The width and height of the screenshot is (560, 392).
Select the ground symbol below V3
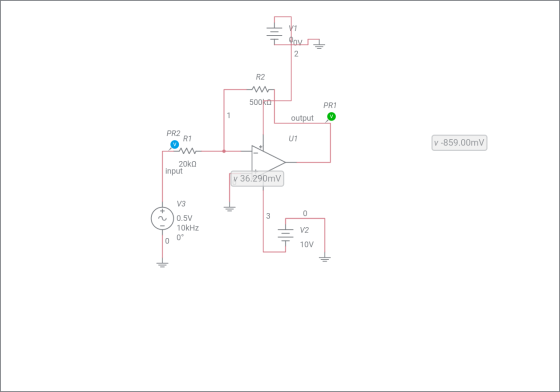(162, 265)
